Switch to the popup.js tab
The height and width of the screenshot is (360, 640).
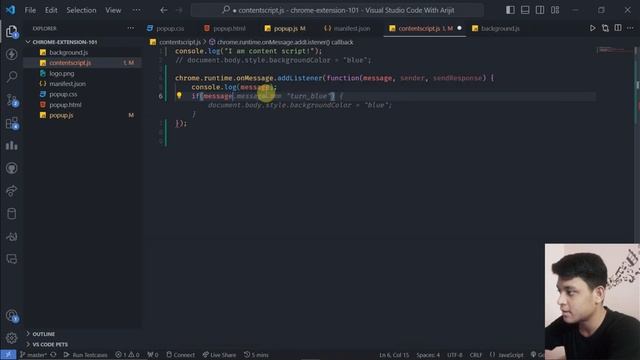[x=285, y=28]
